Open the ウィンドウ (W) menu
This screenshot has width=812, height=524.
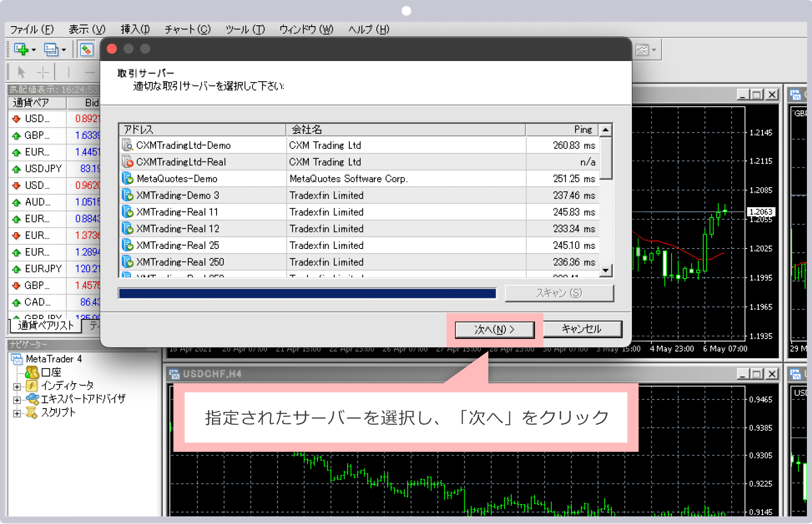point(306,30)
